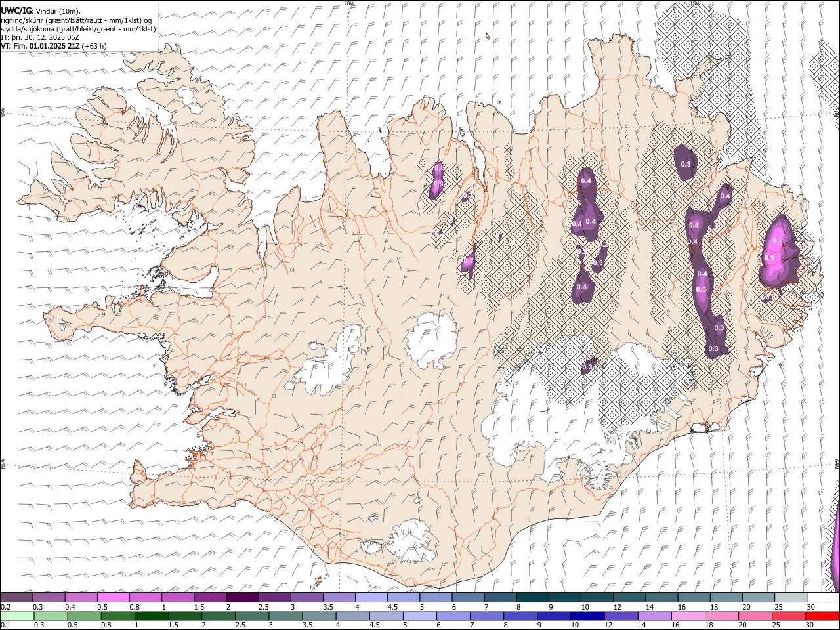Pick the lower legend swatch between 0.8 and 1
This screenshot has width=840, height=630.
pos(117,616)
